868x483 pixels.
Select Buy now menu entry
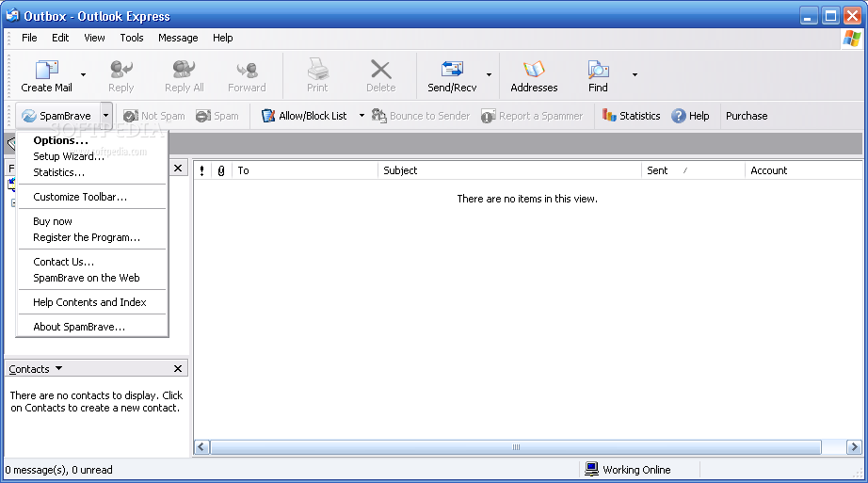click(x=92, y=221)
